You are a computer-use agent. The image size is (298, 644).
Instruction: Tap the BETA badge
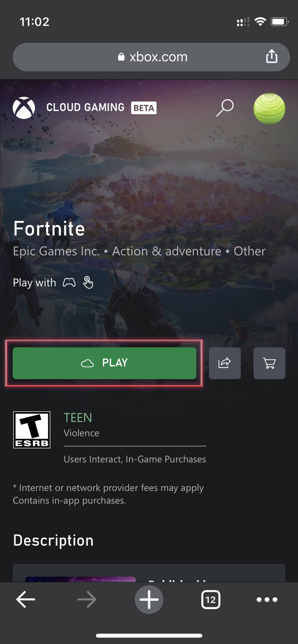144,108
